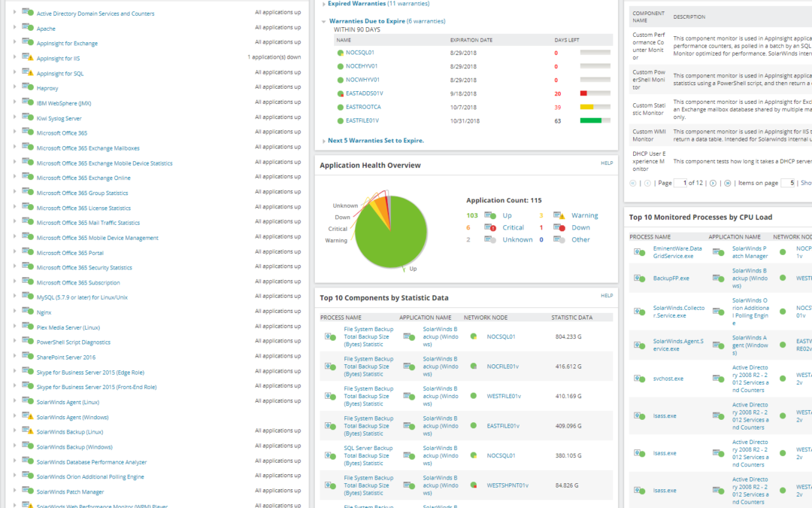Click the SharePoint Server 2016 status icon
Viewport: 812px width, 508px height.
click(x=28, y=355)
